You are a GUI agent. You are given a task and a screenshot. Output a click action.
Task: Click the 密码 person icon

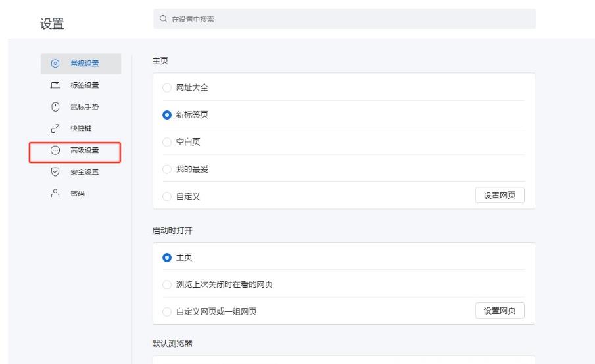[55, 193]
